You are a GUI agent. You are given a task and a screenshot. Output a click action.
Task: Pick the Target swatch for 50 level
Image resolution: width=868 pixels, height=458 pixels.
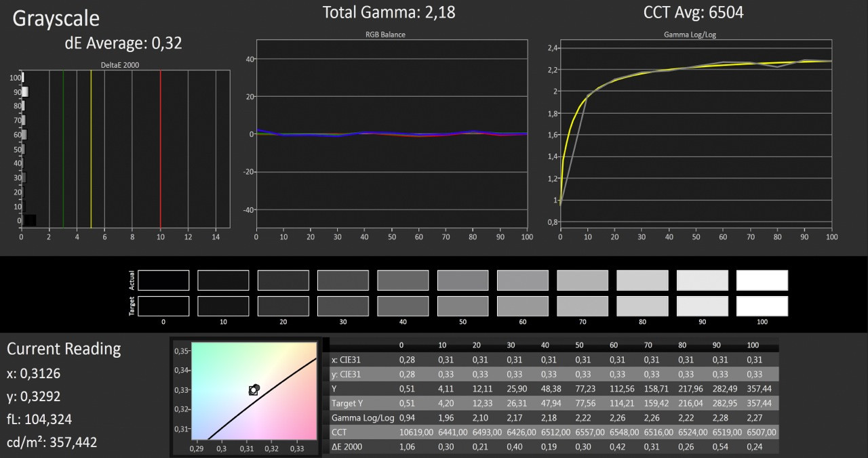point(462,306)
